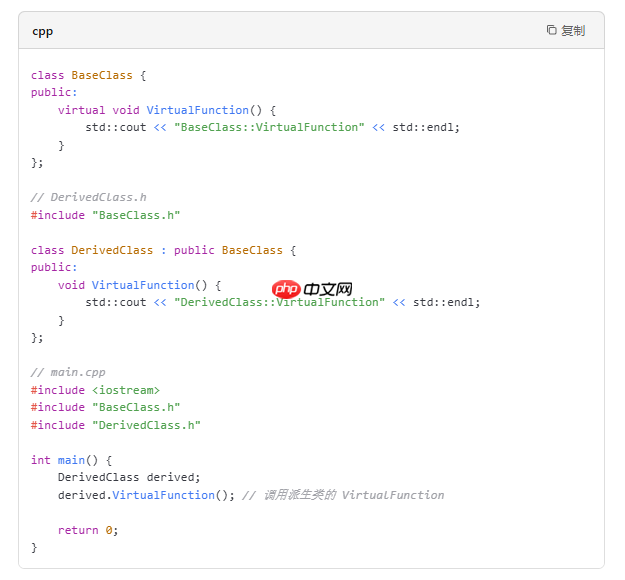Click std::endl on the DerivedClass output line

tap(445, 302)
